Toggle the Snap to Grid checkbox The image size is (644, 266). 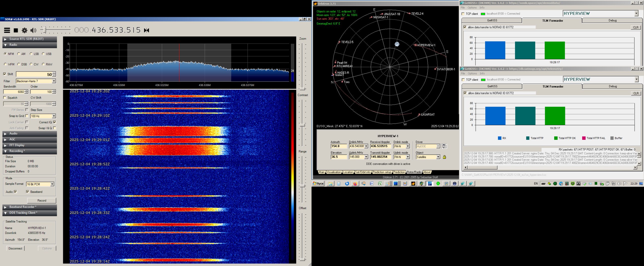[x=27, y=116]
